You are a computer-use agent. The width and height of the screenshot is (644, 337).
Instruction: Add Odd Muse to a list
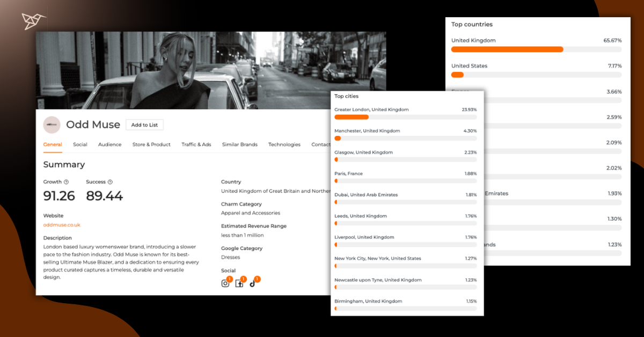(x=144, y=124)
